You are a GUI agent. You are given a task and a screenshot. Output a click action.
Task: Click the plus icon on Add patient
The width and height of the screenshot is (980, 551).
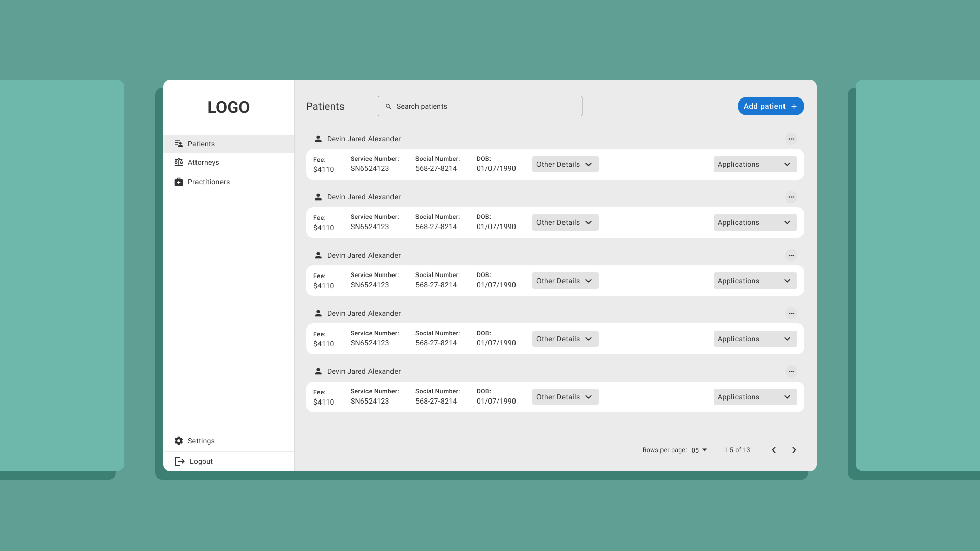coord(794,106)
